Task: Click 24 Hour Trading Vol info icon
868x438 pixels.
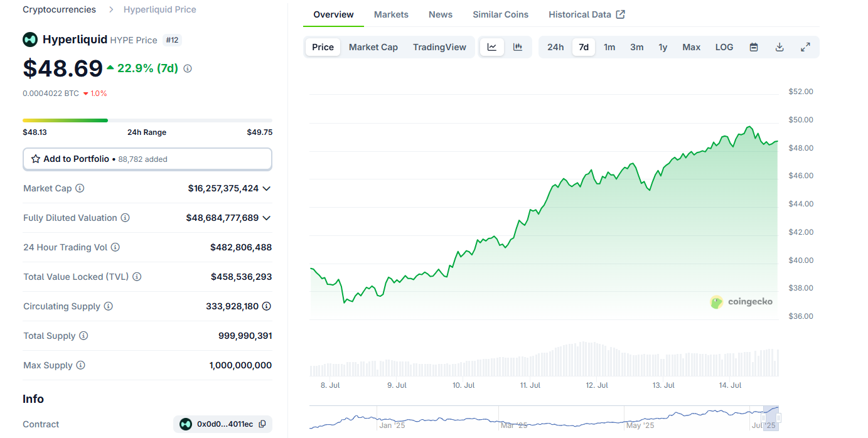Action: pos(115,247)
